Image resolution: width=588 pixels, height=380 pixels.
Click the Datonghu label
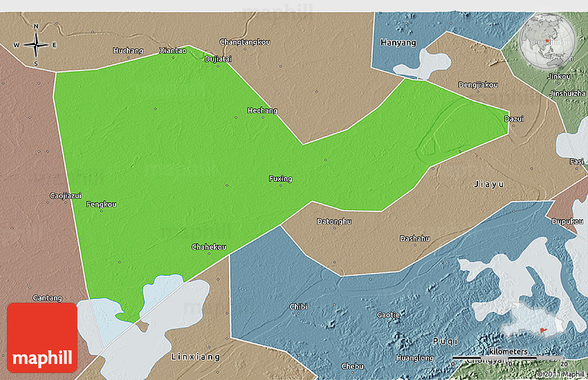pos(333,222)
